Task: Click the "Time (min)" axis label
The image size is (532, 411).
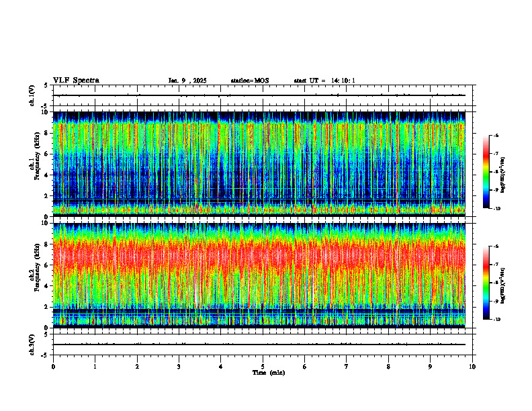Action: point(269,373)
